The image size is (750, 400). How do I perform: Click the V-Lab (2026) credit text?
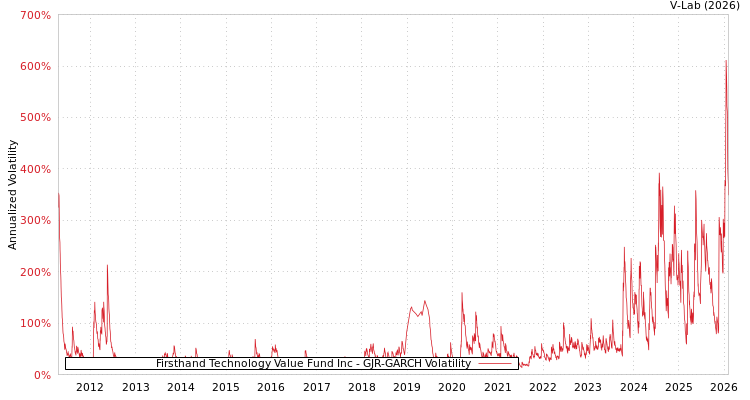[705, 6]
